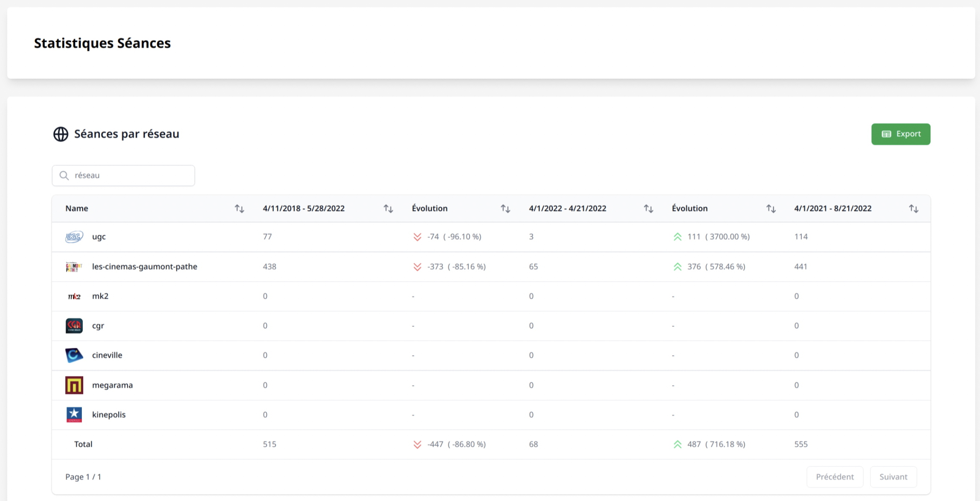
Task: Click -373 ( -85.16 %) evolution value
Action: (456, 267)
